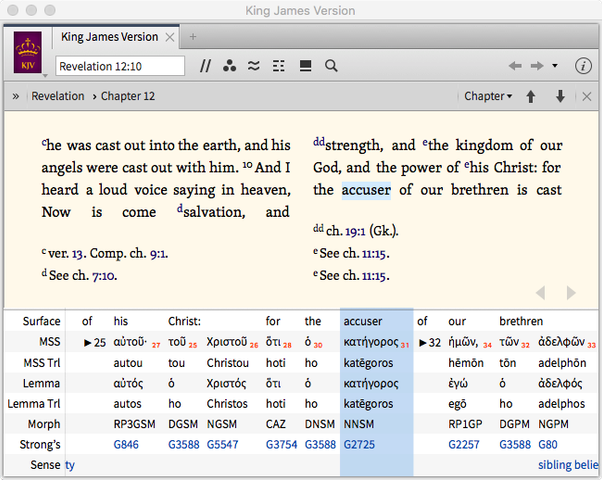Open cross reference 9:1 link
The image size is (602, 480).
click(158, 253)
